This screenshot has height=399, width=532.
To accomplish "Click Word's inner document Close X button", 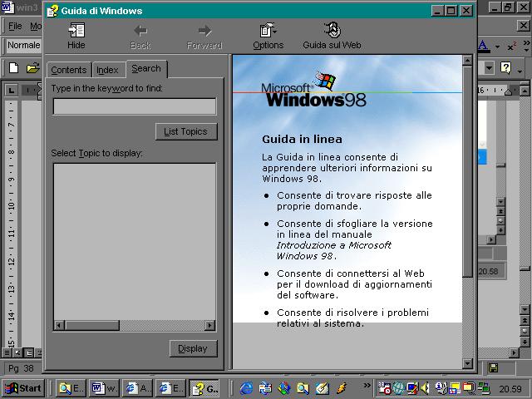I will [x=524, y=26].
